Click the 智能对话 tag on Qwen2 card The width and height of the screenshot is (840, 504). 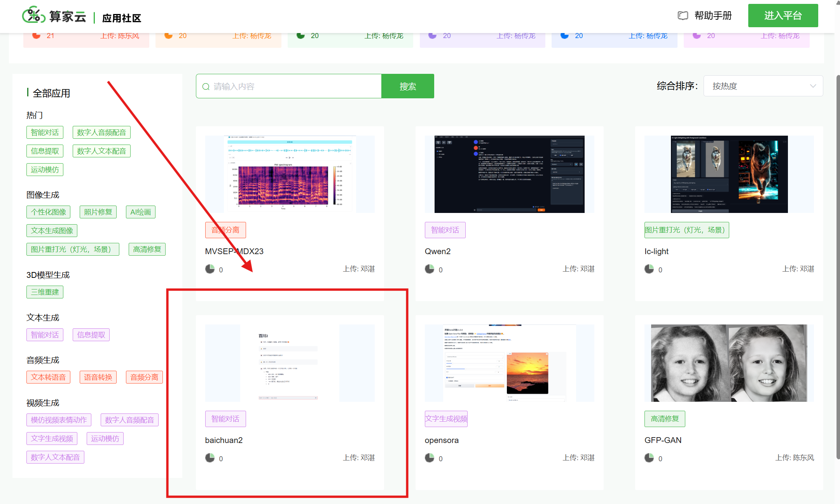tap(445, 230)
